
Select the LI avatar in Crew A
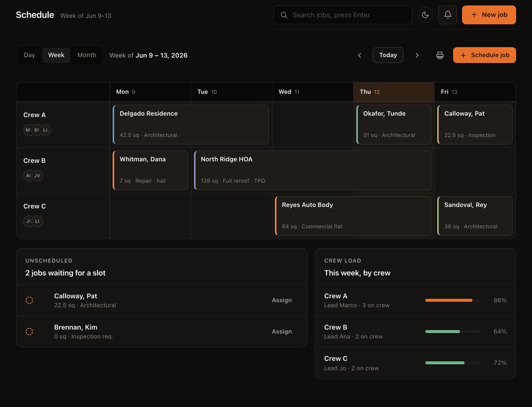pos(45,130)
